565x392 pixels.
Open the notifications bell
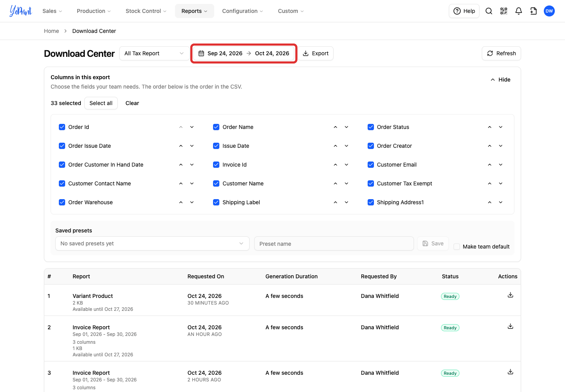[519, 11]
